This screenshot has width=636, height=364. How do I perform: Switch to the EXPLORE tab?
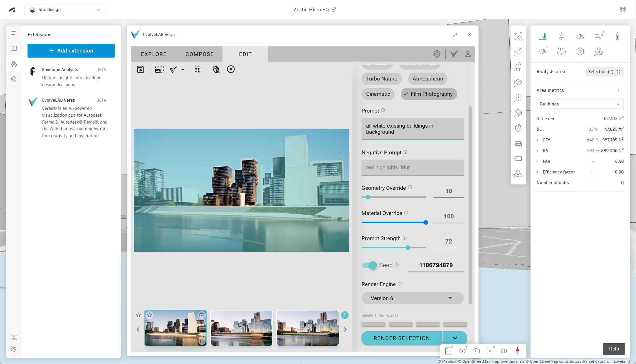tap(153, 54)
